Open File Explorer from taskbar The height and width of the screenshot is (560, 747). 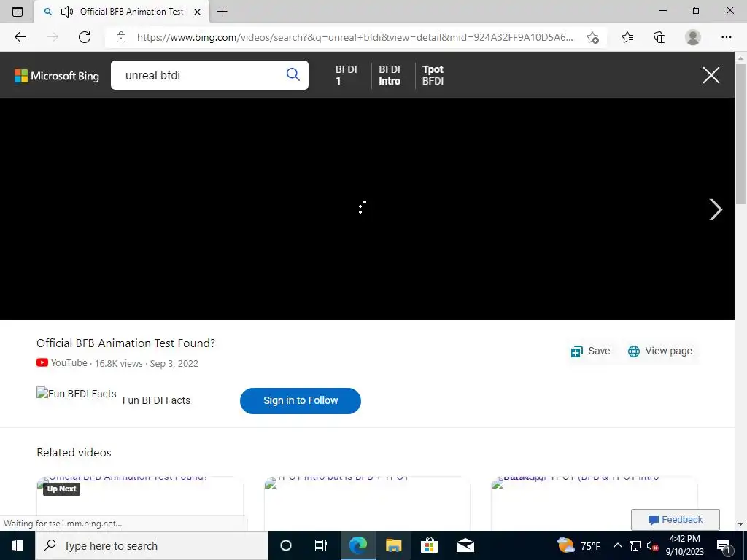pyautogui.click(x=393, y=545)
